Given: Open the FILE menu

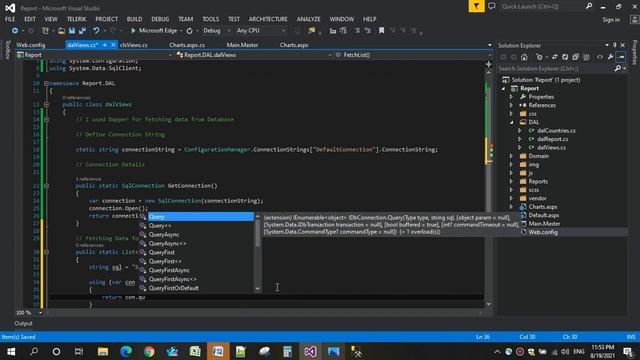Looking at the screenshot, I should pyautogui.click(x=10, y=19).
